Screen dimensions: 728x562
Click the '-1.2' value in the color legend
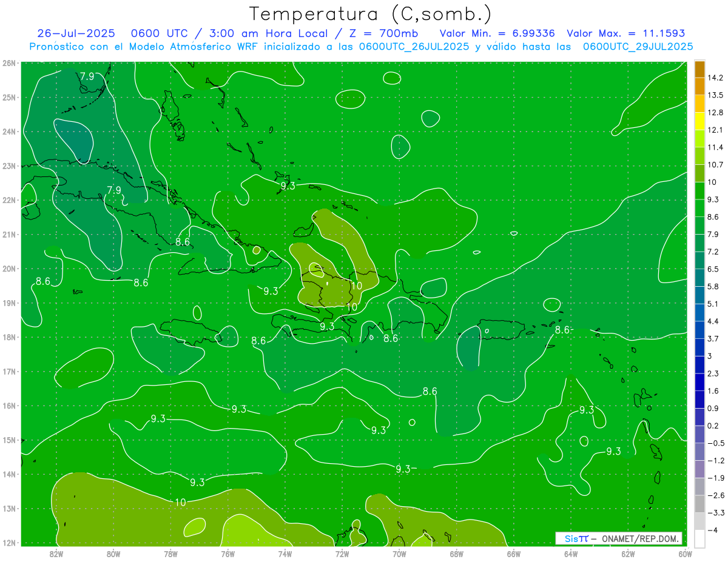coord(715,461)
